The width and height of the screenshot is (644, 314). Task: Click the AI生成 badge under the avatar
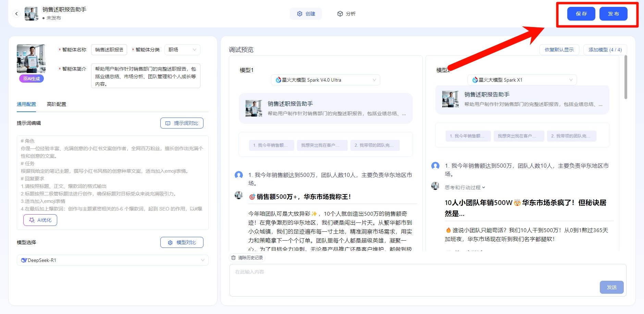pos(31,78)
